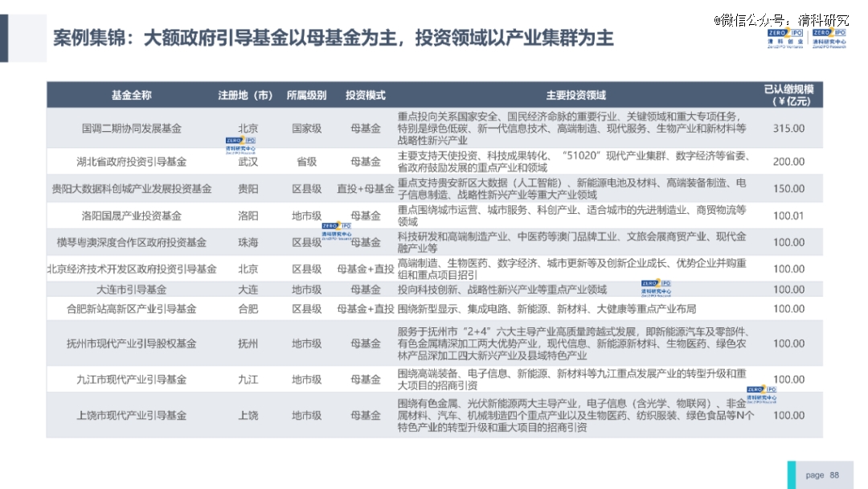Screen dimensions: 868x489
Task: Click the 主要投资领域 column header
Action: pos(575,95)
